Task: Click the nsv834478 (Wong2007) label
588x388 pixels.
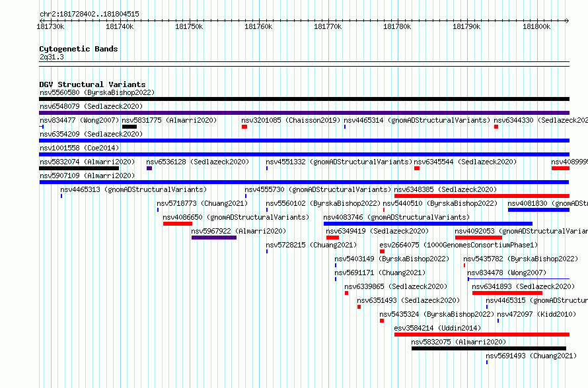Action: coord(507,273)
